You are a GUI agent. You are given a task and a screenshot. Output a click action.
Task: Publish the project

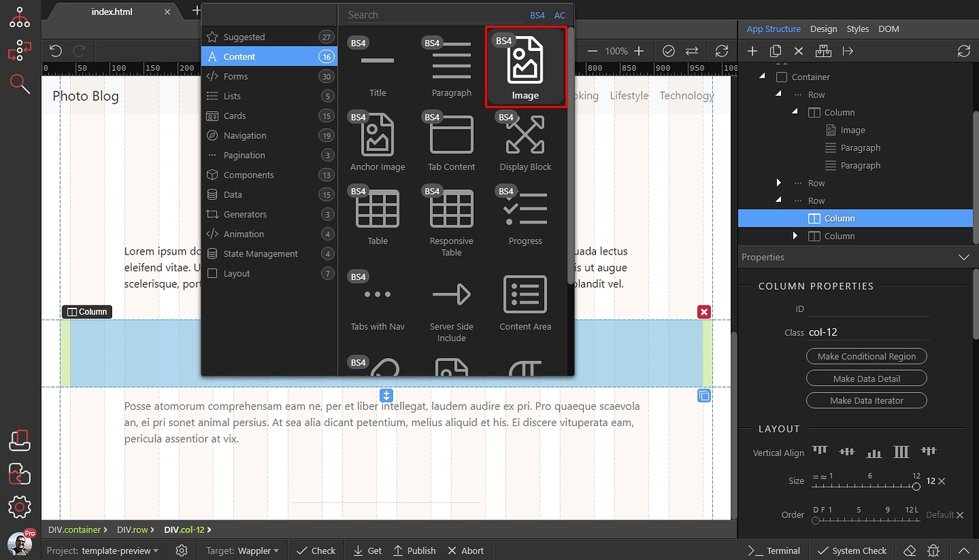[414, 549]
